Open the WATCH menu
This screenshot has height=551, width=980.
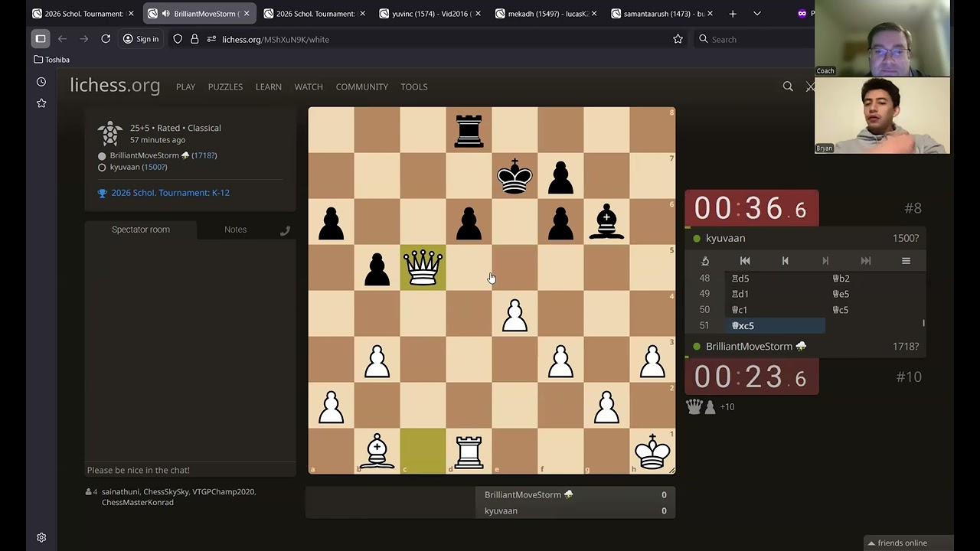point(309,86)
